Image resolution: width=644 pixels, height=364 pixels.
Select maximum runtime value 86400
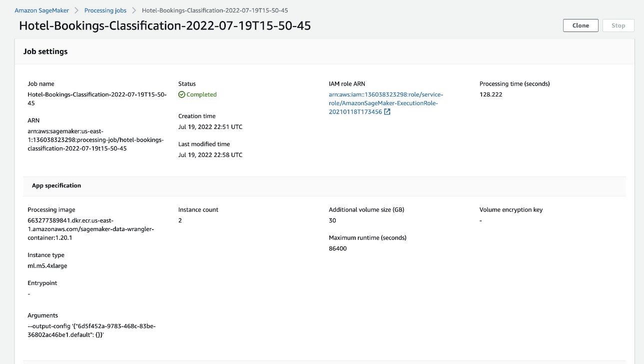(338, 248)
